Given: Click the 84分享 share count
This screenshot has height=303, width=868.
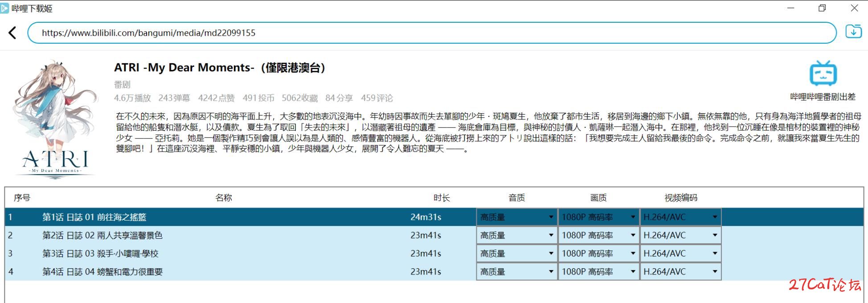Looking at the screenshot, I should 339,98.
